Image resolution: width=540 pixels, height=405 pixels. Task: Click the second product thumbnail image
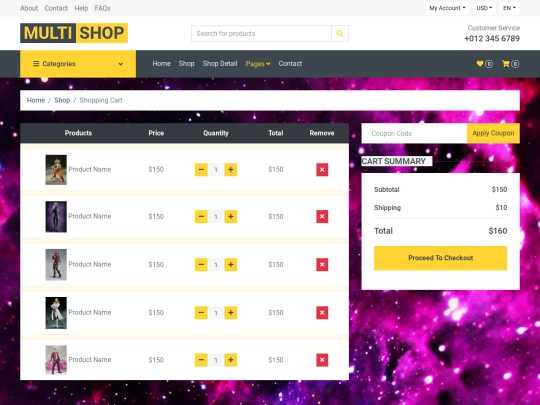pyautogui.click(x=56, y=217)
